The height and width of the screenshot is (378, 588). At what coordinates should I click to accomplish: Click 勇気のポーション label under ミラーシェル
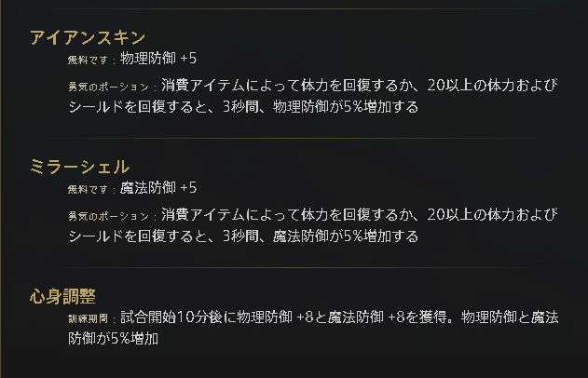click(x=109, y=216)
